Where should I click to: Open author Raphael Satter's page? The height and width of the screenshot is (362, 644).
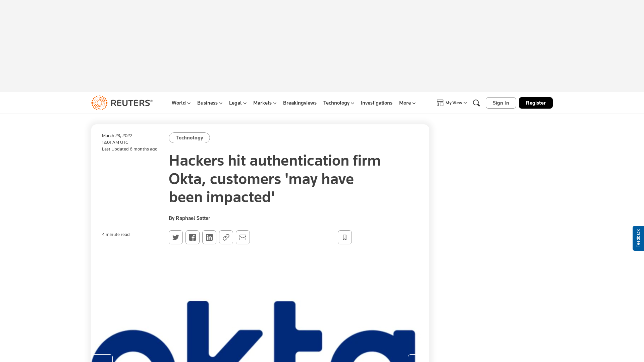(x=193, y=218)
